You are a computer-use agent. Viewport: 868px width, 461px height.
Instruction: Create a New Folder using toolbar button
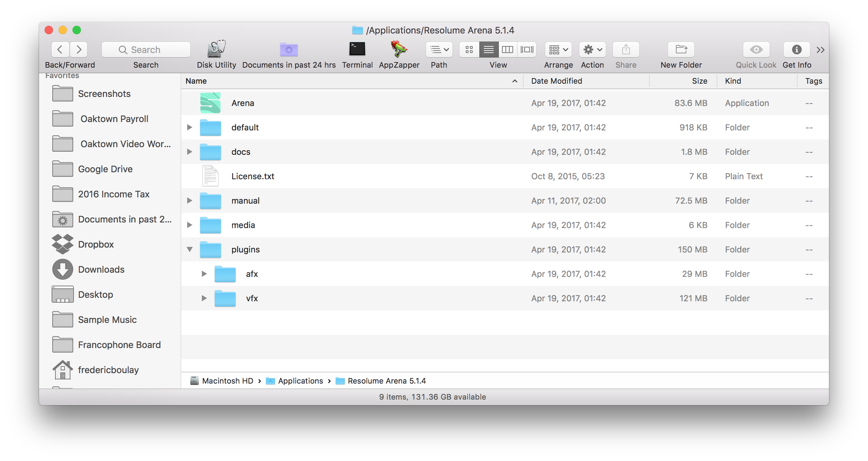[x=681, y=50]
